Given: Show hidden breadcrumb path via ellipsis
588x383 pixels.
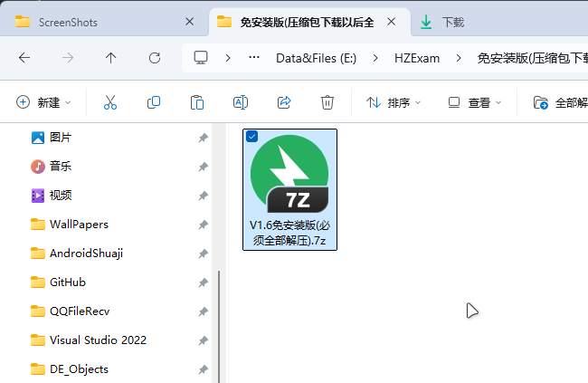Looking at the screenshot, I should (254, 58).
